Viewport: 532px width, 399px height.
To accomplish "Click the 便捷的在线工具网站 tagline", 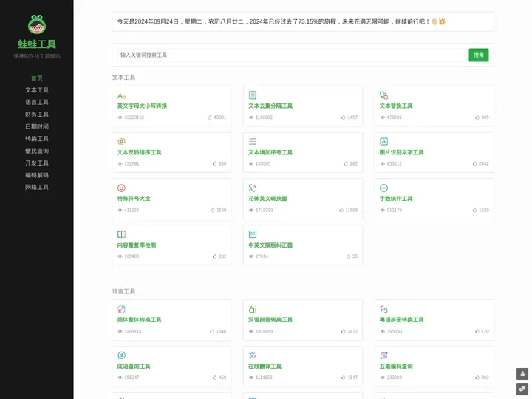I will coord(37,56).
